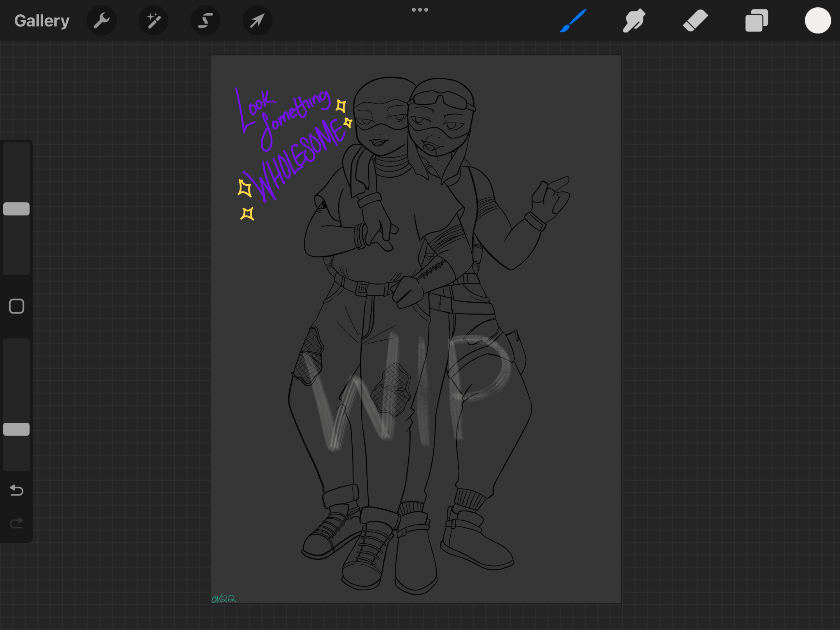Return to the Gallery
This screenshot has height=630, width=840.
coord(42,21)
